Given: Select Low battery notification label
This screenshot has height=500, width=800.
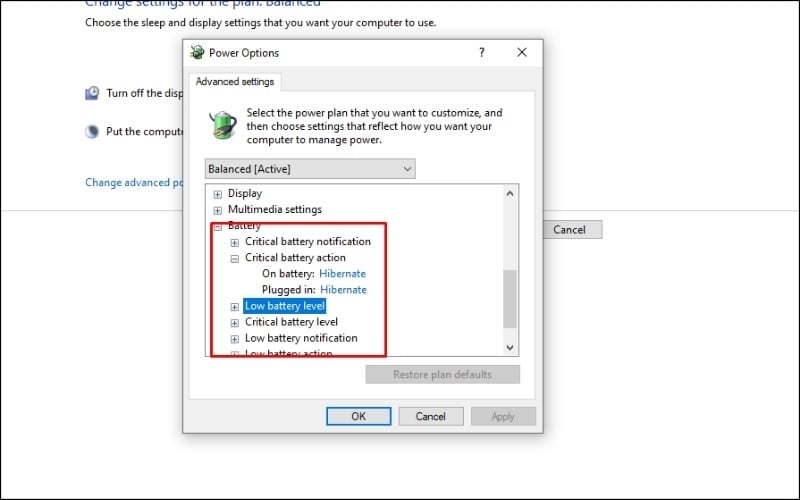Looking at the screenshot, I should [x=301, y=338].
